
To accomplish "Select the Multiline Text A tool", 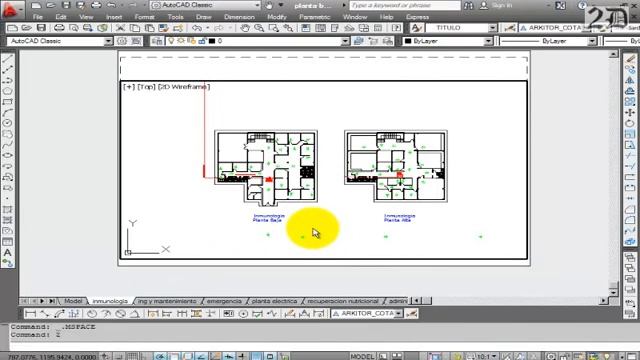I will [7, 253].
